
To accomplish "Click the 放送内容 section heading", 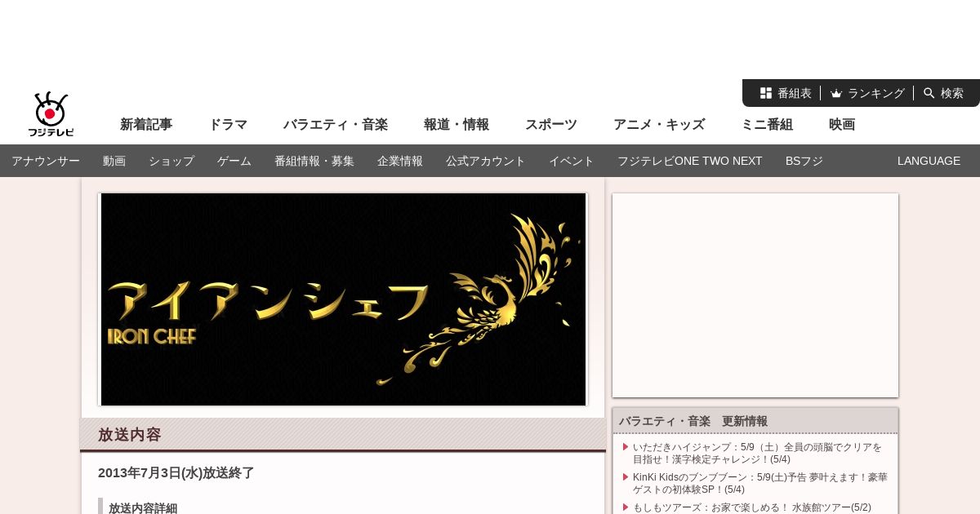I will [x=130, y=434].
